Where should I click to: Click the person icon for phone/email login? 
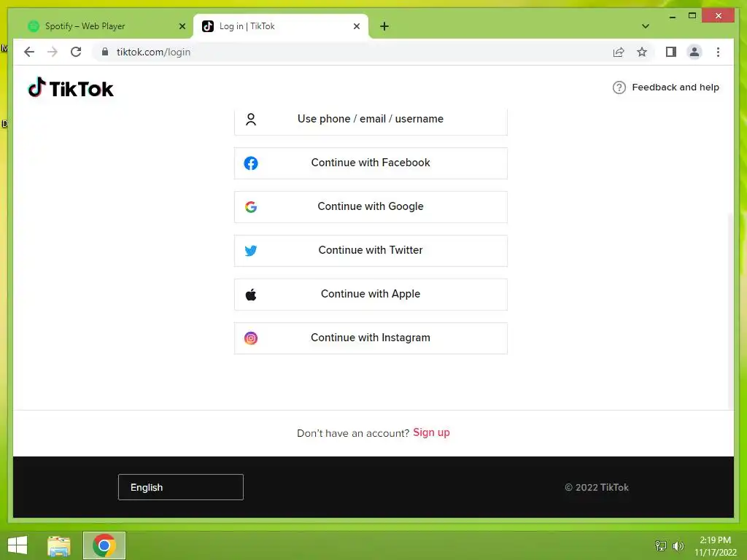[x=251, y=119]
